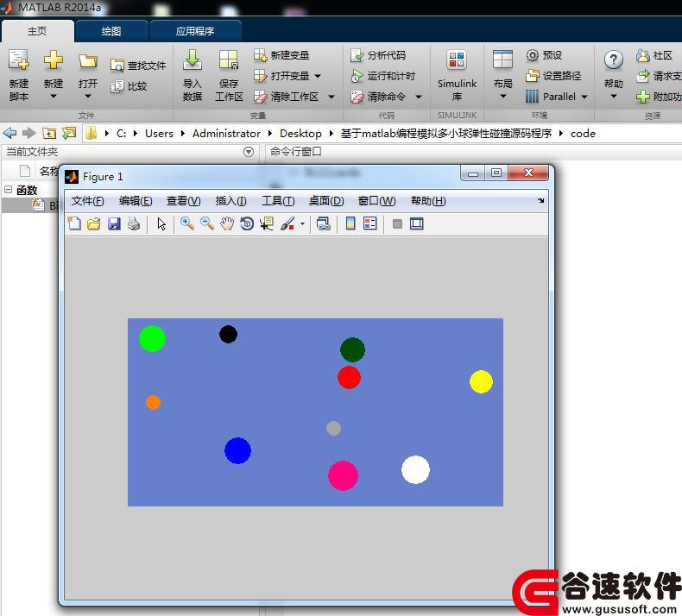Click the Open (打开) folder icon
Screen dimensions: 682x616
pos(88,61)
